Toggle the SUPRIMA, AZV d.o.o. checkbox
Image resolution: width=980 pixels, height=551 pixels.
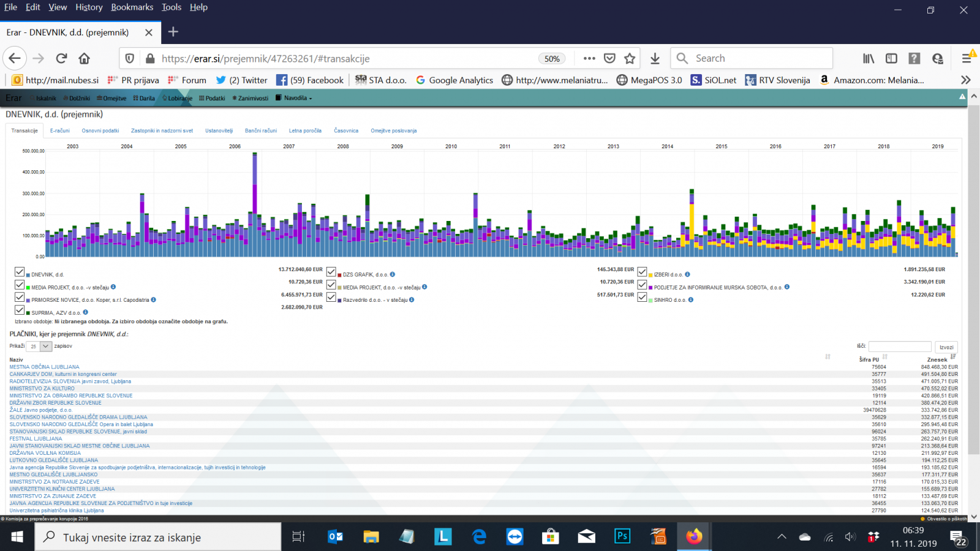click(x=20, y=310)
